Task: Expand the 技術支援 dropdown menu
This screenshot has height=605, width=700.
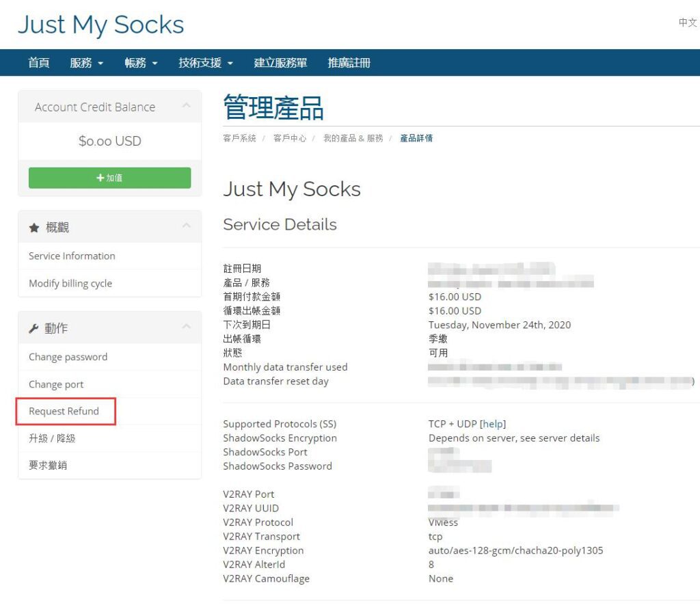Action: pos(206,62)
